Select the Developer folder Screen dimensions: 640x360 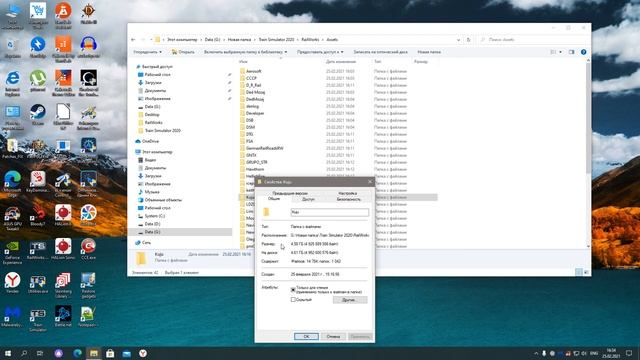click(x=255, y=113)
